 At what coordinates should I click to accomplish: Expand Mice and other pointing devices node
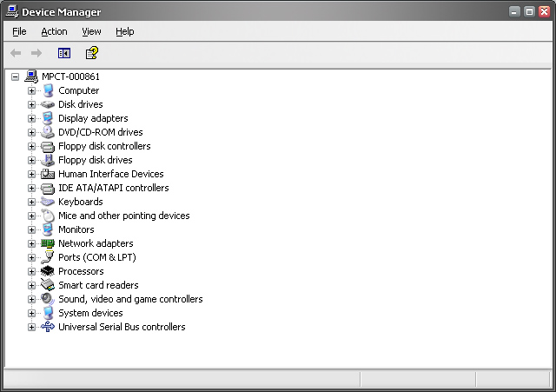(31, 216)
